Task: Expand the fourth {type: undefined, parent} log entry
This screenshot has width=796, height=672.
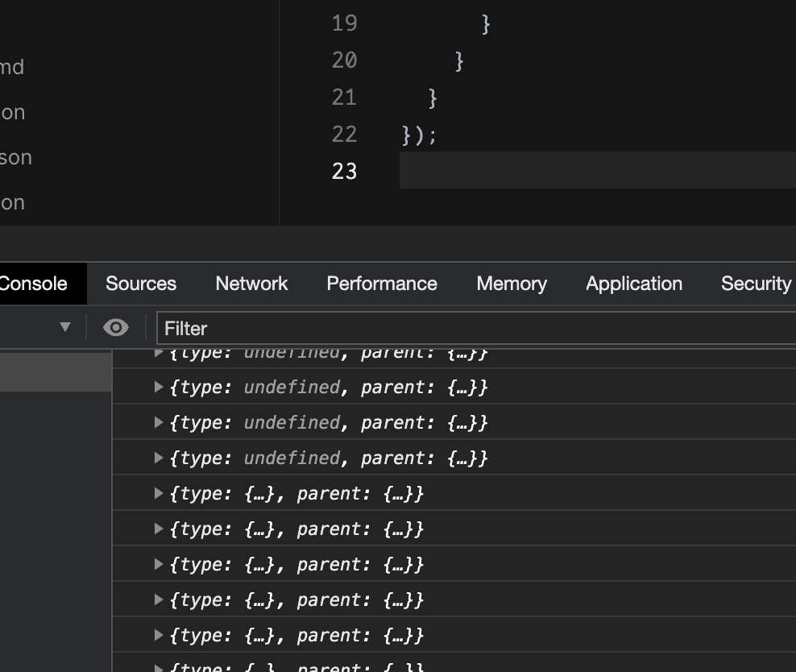Action: (159, 458)
